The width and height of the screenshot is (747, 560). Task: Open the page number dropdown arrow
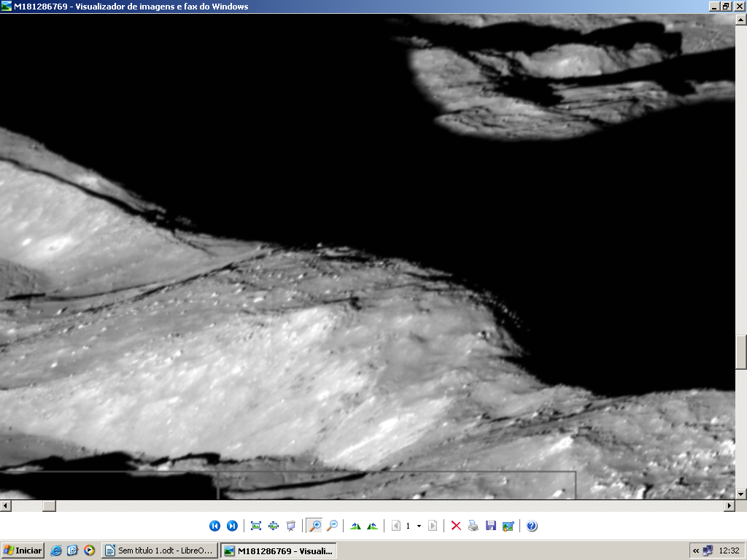pyautogui.click(x=419, y=526)
